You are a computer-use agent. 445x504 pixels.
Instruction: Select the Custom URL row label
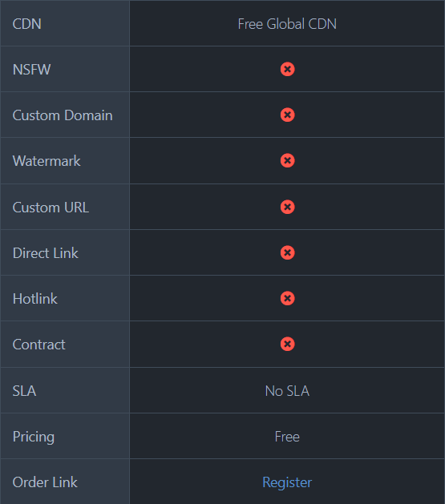click(51, 208)
